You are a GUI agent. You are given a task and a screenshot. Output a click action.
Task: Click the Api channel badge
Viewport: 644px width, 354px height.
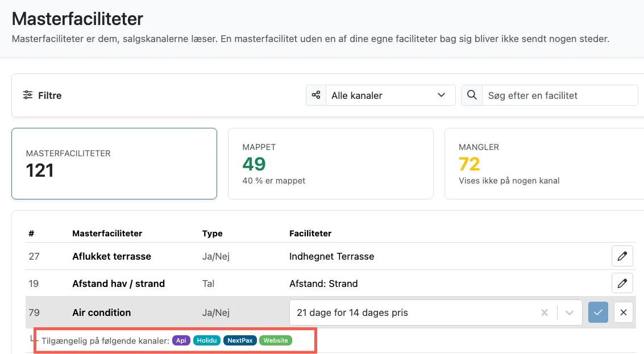pyautogui.click(x=181, y=340)
